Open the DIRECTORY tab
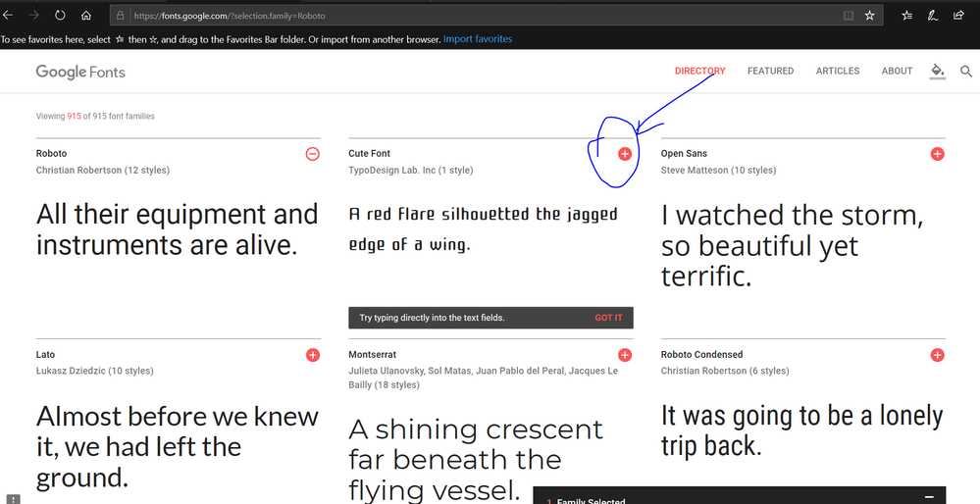Screen dimensions: 980x504 700,72
